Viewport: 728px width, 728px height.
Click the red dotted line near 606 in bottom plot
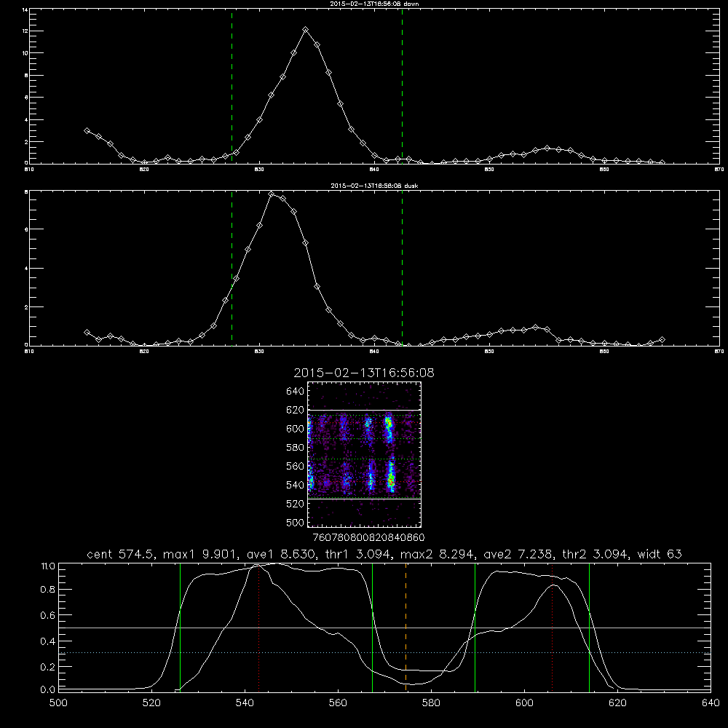pos(552,627)
